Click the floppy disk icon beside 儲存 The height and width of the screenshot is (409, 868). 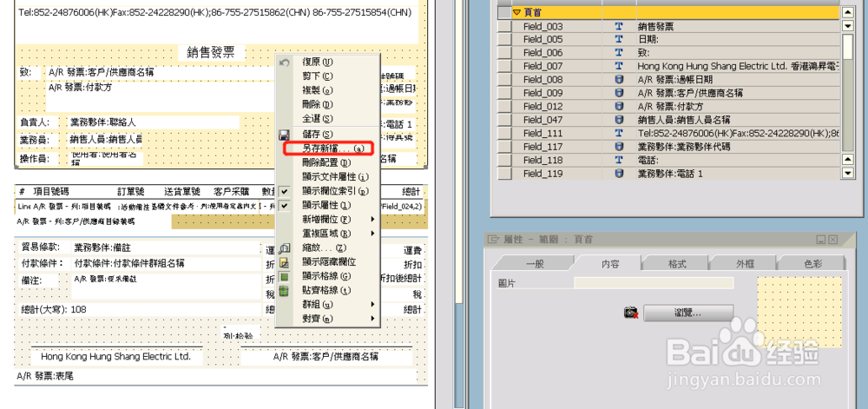pos(285,135)
